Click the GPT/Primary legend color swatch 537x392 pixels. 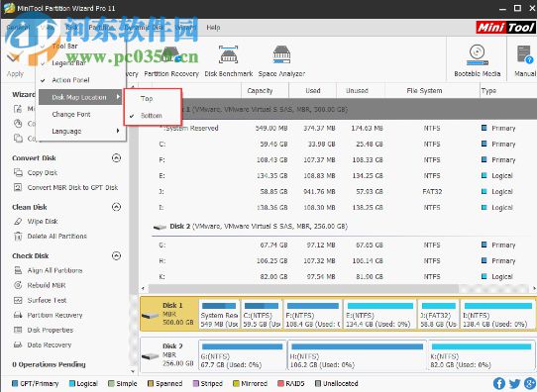(15, 383)
